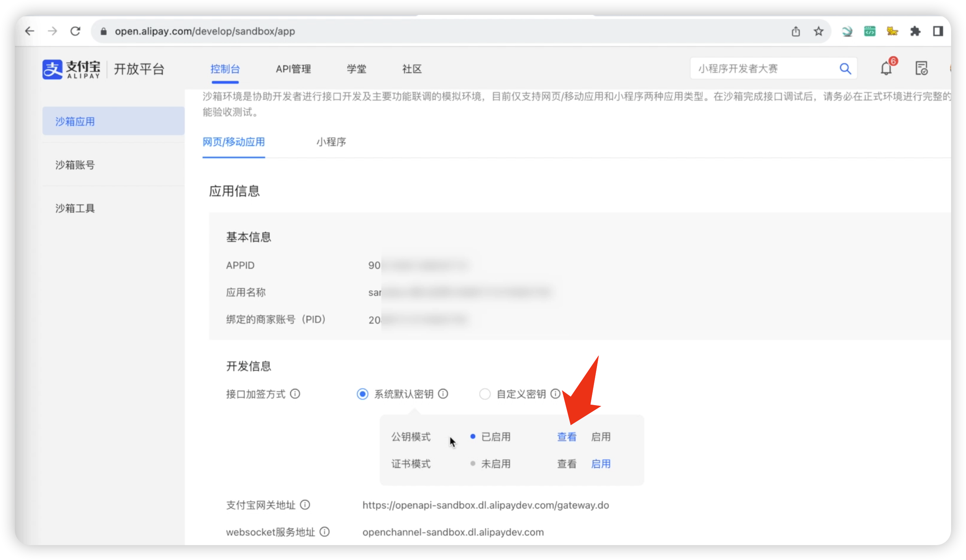Click the Alipay logo

coord(71,69)
